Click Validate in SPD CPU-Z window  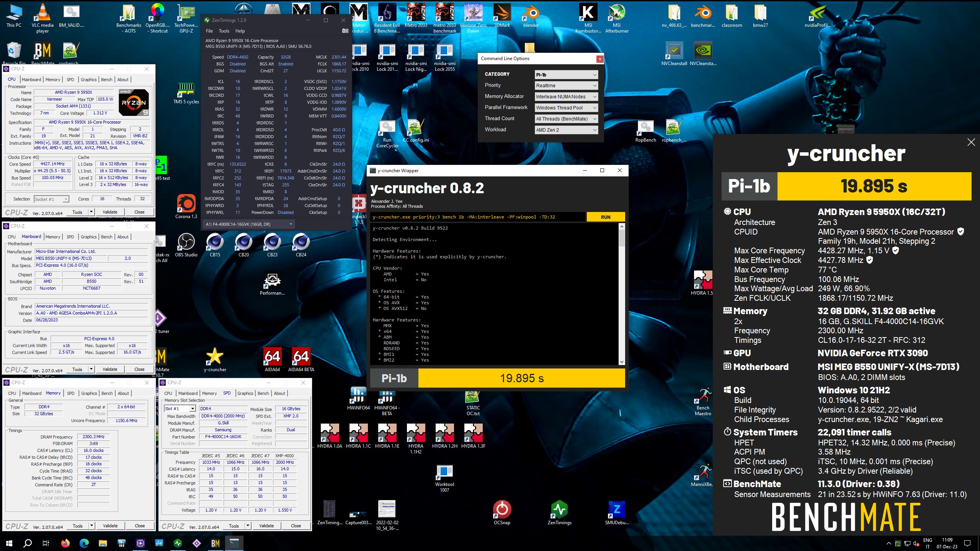click(266, 526)
